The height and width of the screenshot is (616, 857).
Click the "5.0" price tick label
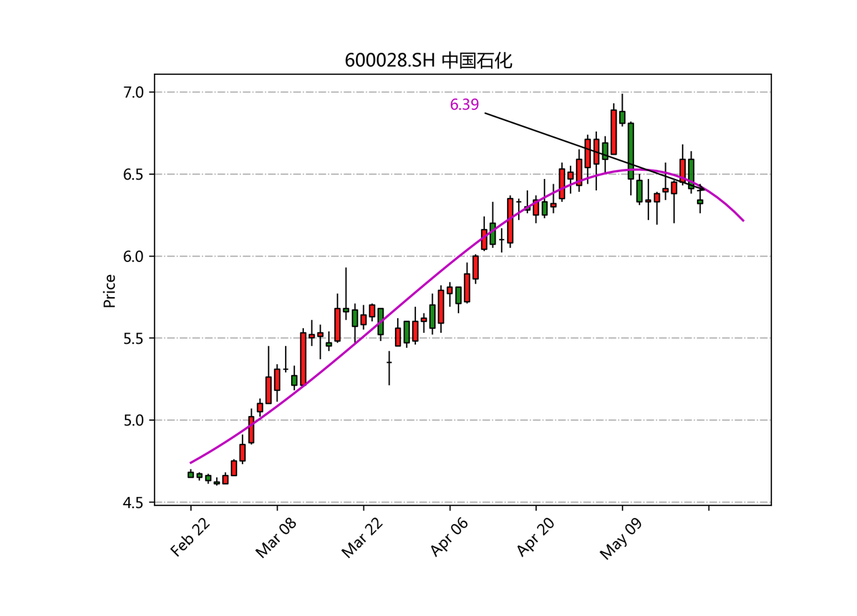135,420
